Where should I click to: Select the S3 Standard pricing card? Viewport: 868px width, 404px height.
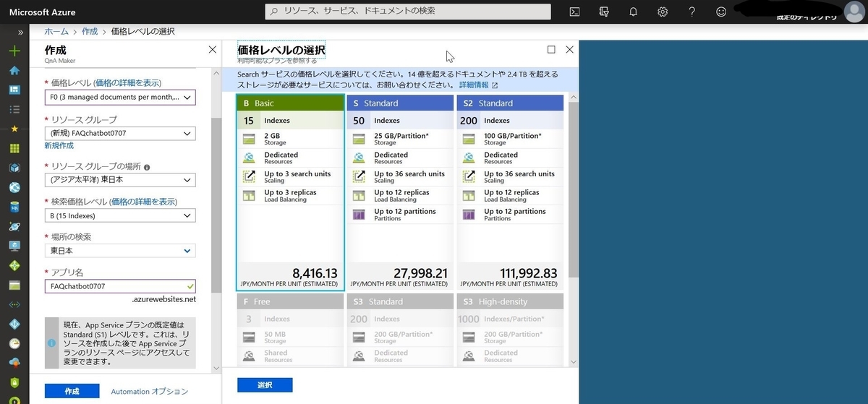click(400, 329)
